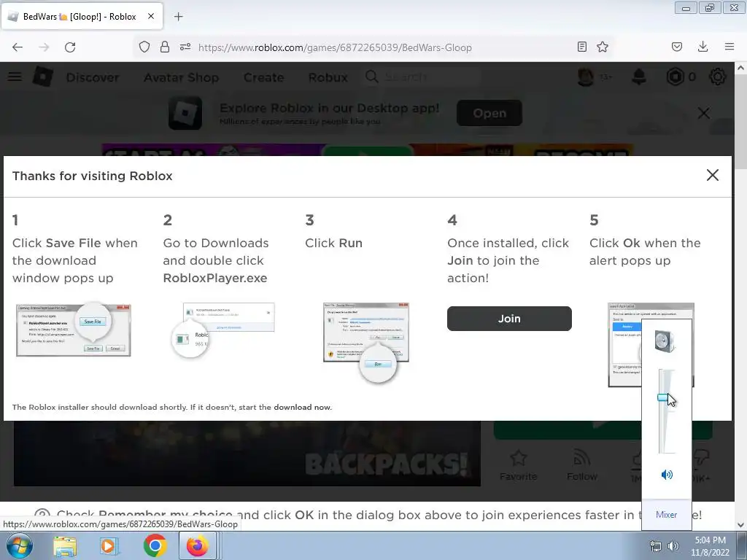Open the user avatar profile icon

click(586, 77)
